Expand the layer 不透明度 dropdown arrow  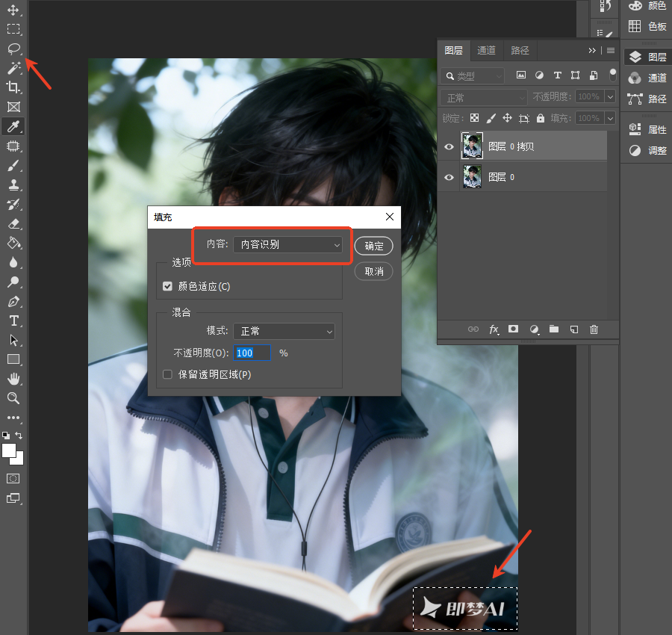[610, 97]
